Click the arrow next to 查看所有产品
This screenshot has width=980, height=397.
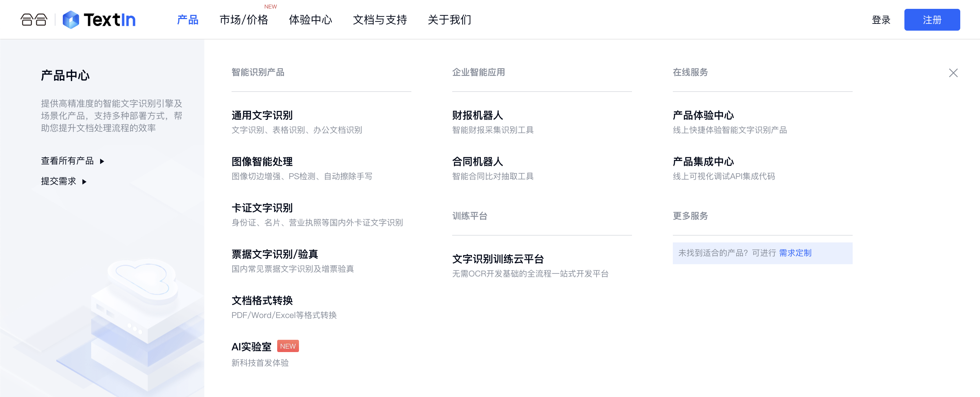click(x=102, y=161)
